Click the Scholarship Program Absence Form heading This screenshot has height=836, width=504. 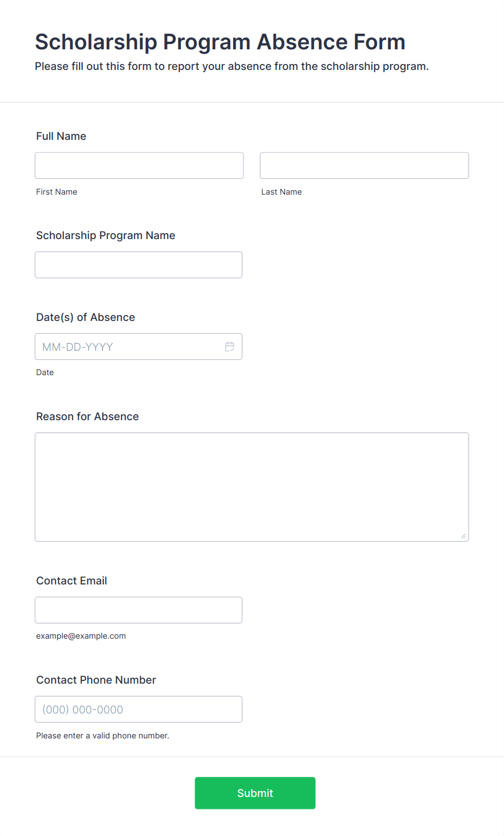point(220,42)
